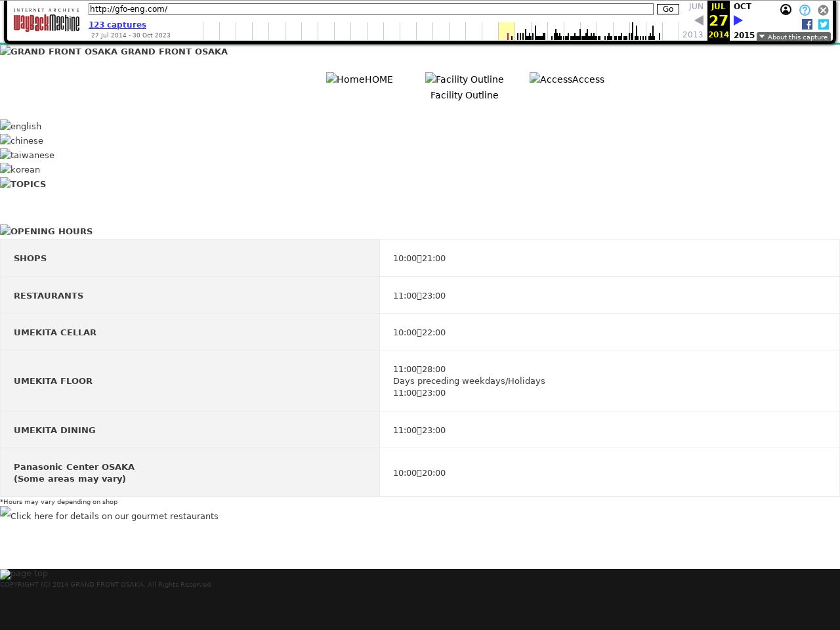Screen dimensions: 840x630
Task: Open the Wayback help question icon
Action: (805, 10)
